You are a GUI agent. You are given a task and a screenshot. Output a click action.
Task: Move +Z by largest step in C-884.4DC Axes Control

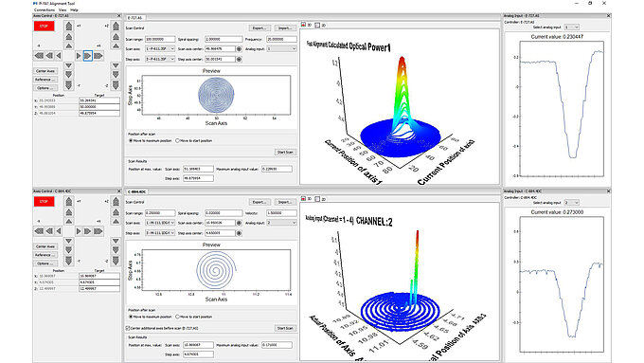(x=116, y=202)
